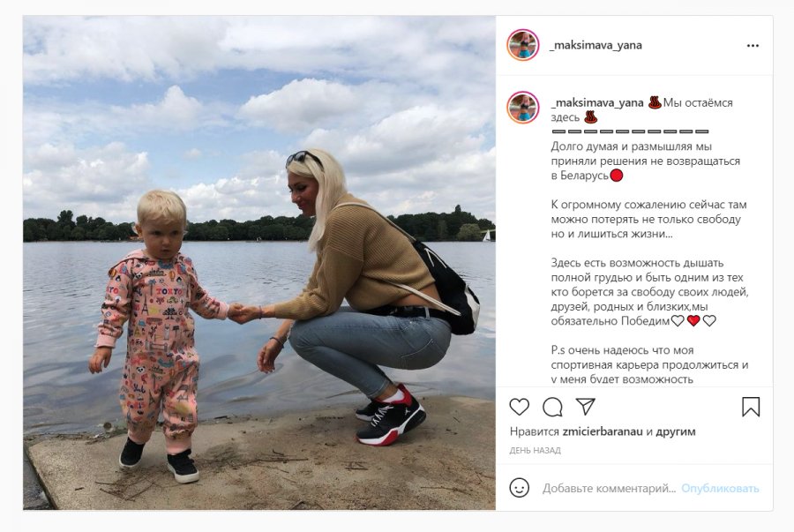Image resolution: width=794 pixels, height=532 pixels.
Task: Like the post with the heart icon
Action: point(519,407)
